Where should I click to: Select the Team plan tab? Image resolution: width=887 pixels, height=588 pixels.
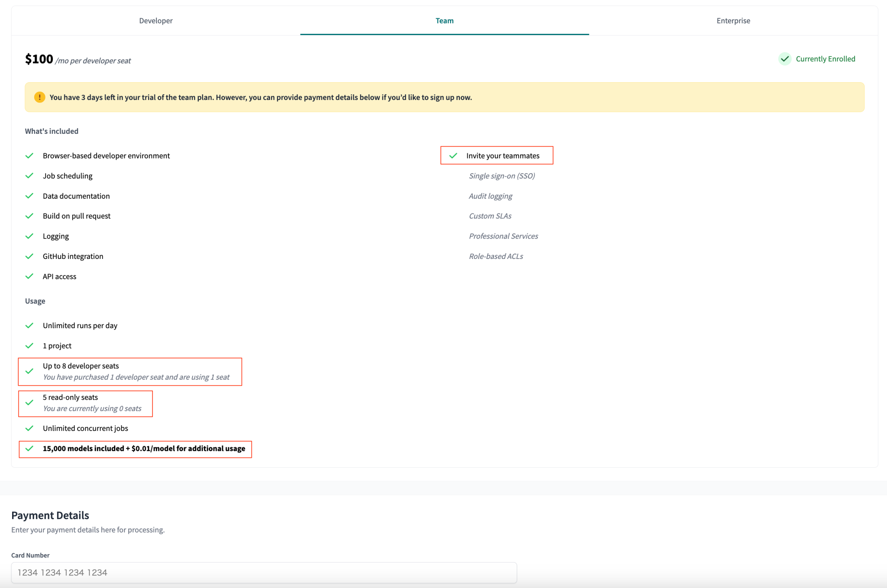click(444, 20)
